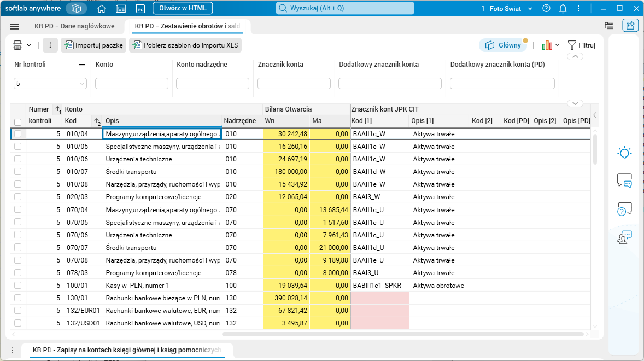Check the row checkbox for account 010/04
This screenshot has width=644, height=361.
pos(18,133)
